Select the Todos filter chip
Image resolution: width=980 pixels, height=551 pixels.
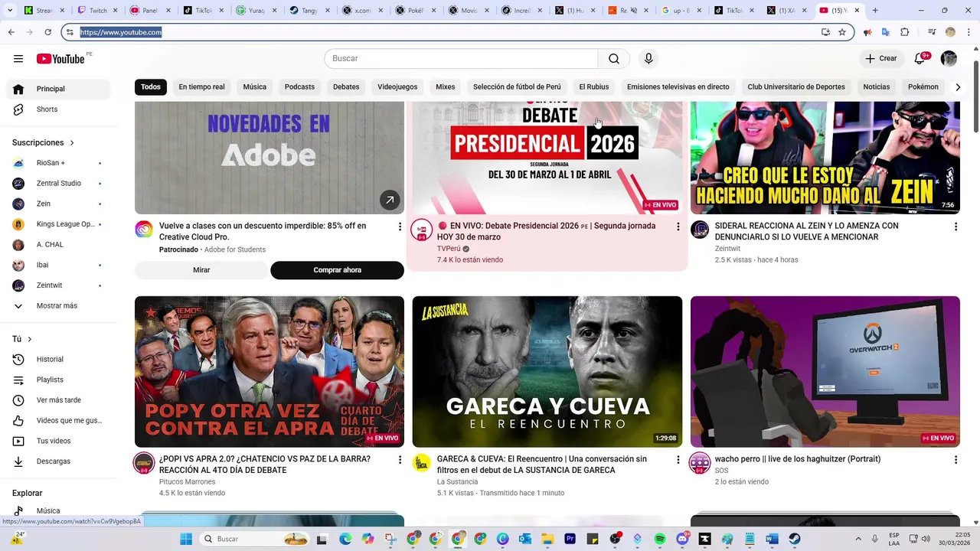[151, 87]
